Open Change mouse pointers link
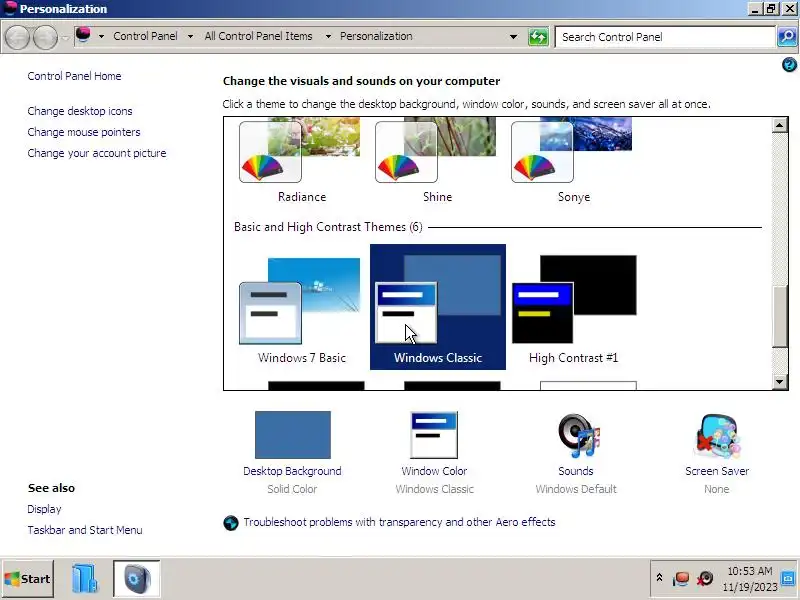Viewport: 800px width, 600px height. click(84, 132)
